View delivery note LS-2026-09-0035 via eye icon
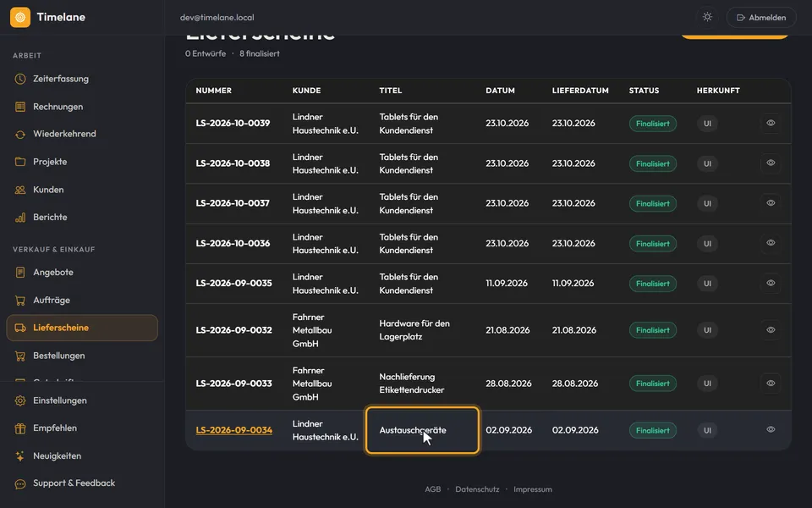The image size is (812, 508). [771, 283]
